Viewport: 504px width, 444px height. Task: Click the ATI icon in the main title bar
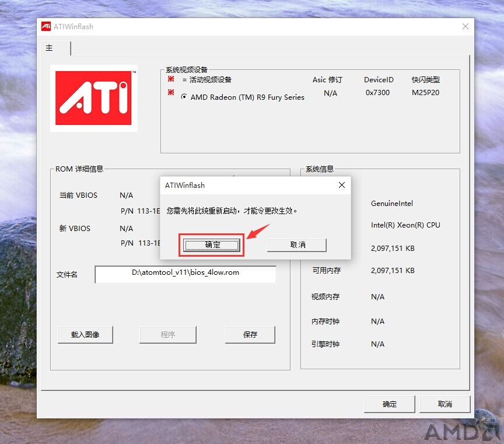tap(46, 26)
